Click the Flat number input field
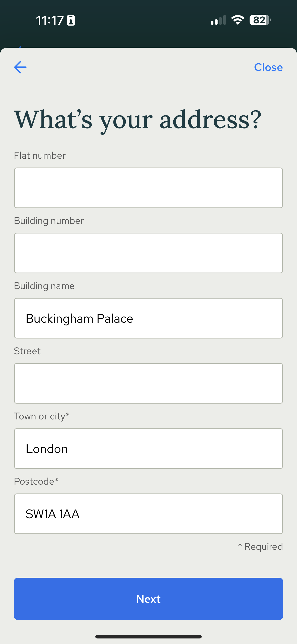Image resolution: width=297 pixels, height=644 pixels. coord(148,188)
